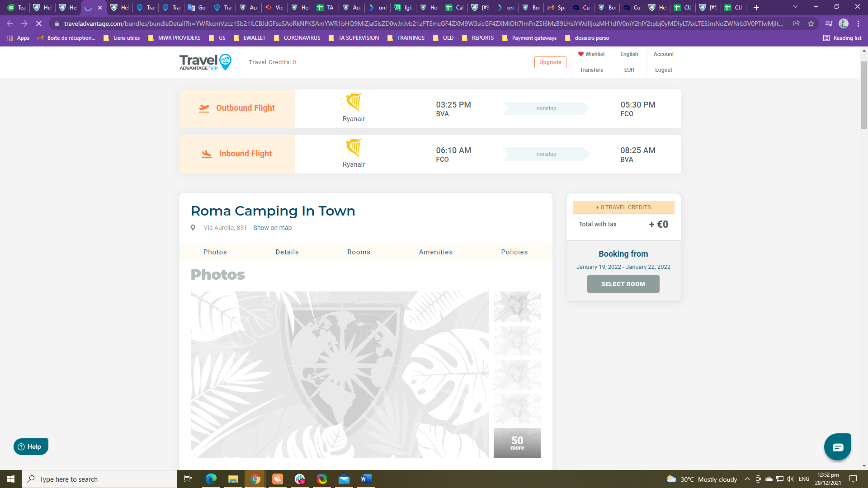The width and height of the screenshot is (868, 488).
Task: Open Chrome three-dot menu
Action: point(858,23)
